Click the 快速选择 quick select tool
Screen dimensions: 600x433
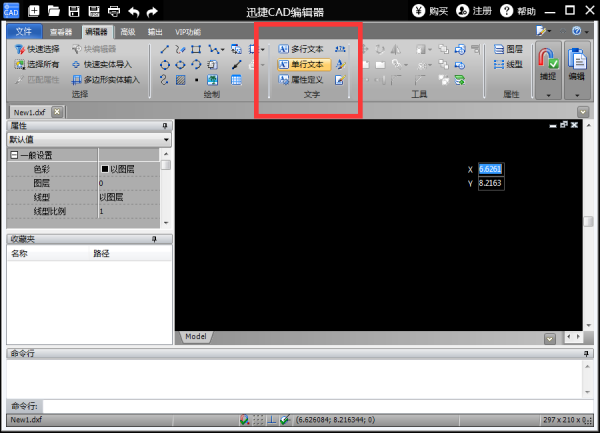coord(37,48)
